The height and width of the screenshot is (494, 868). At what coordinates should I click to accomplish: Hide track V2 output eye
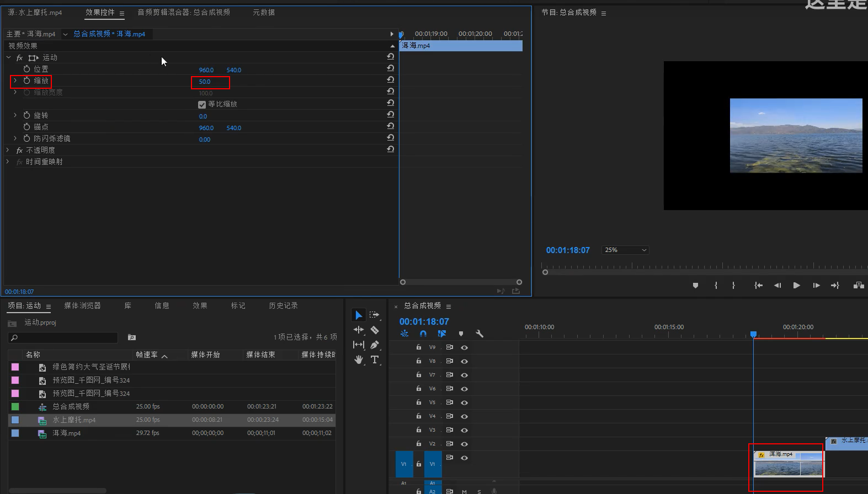point(464,444)
